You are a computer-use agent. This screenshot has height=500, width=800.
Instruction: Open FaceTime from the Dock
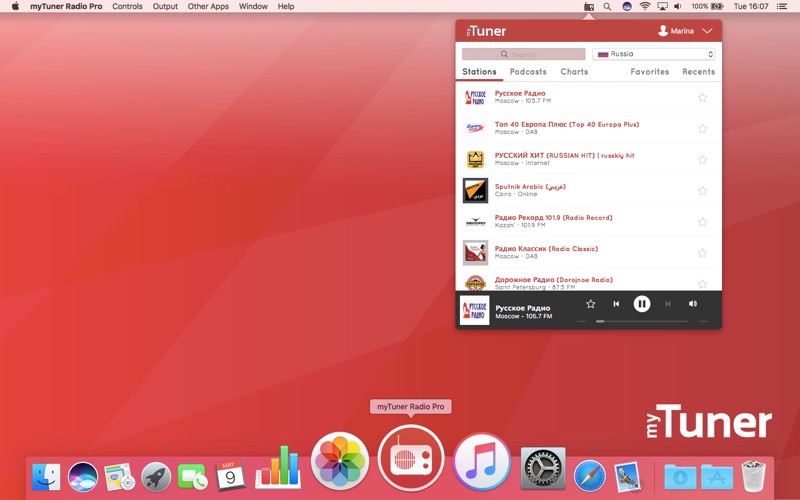(192, 477)
